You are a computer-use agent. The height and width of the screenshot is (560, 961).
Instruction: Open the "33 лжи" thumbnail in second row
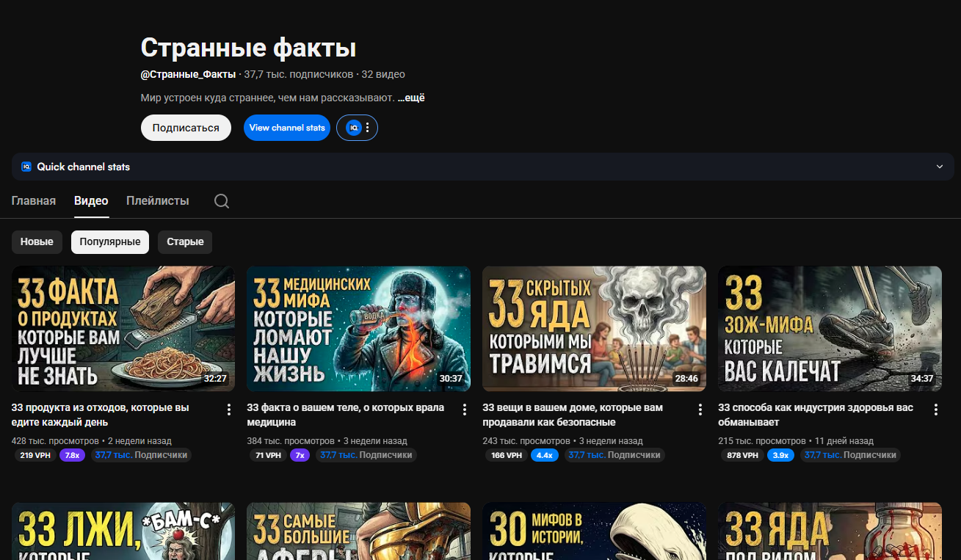[123, 531]
